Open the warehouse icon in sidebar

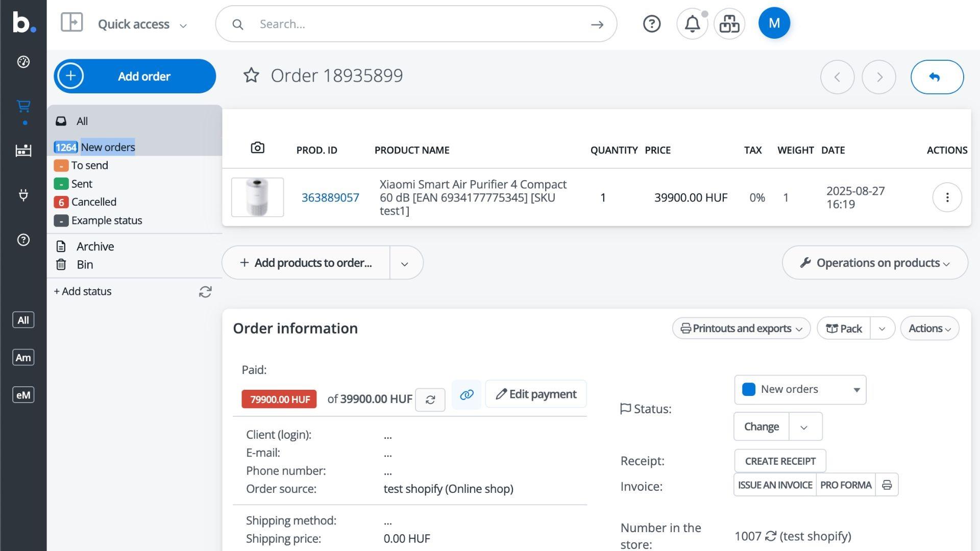(23, 151)
